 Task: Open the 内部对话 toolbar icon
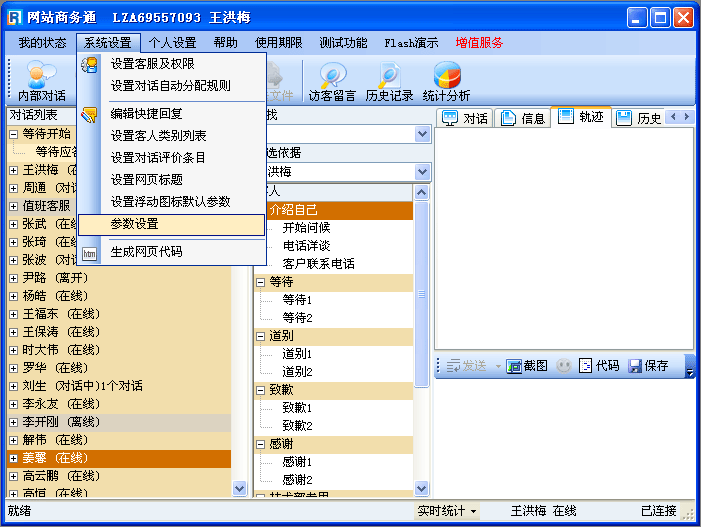[x=41, y=80]
